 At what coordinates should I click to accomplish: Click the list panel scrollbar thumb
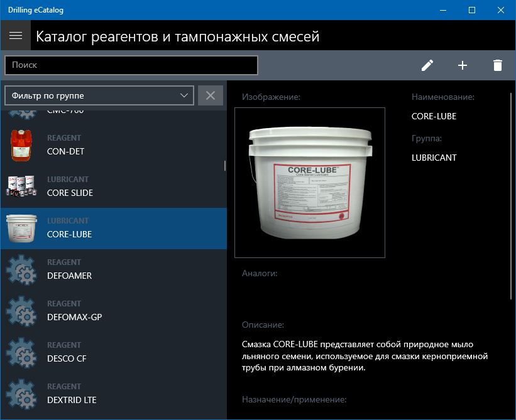(225, 166)
